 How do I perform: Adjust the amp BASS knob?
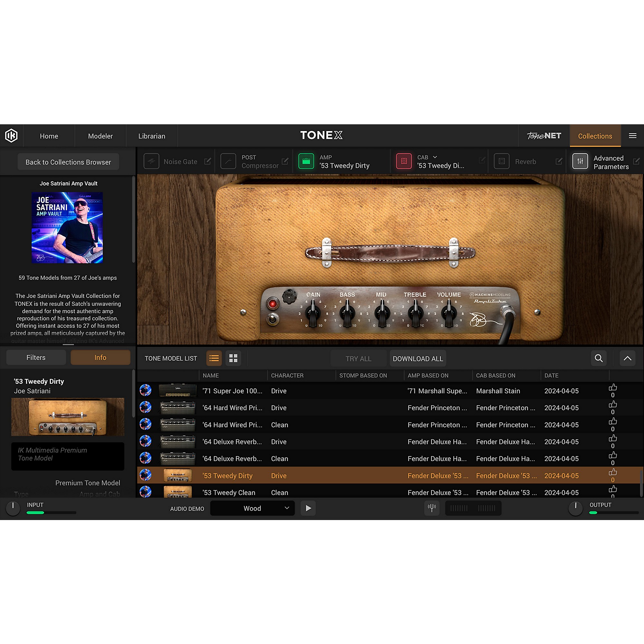(x=347, y=313)
